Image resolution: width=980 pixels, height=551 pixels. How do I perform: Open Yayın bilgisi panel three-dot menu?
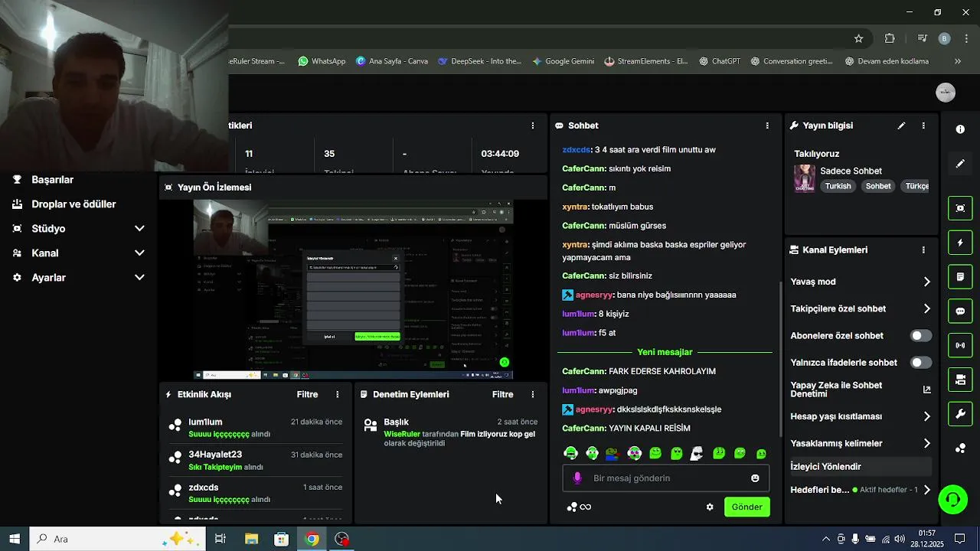pos(923,126)
